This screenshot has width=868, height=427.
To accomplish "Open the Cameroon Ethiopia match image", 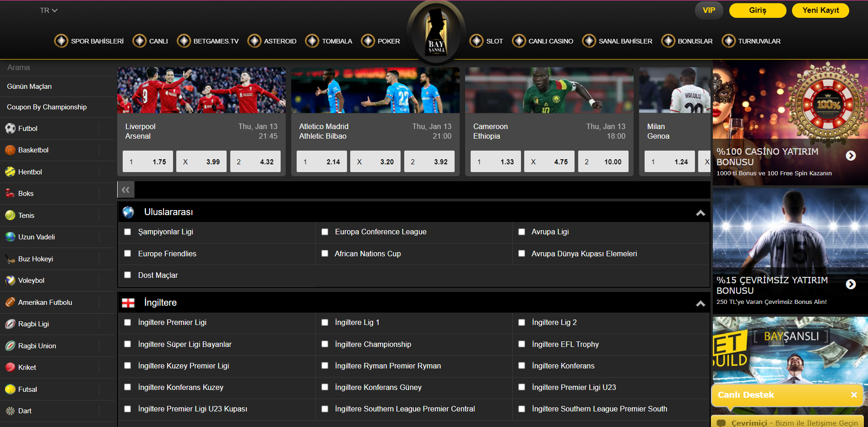I will click(x=549, y=90).
